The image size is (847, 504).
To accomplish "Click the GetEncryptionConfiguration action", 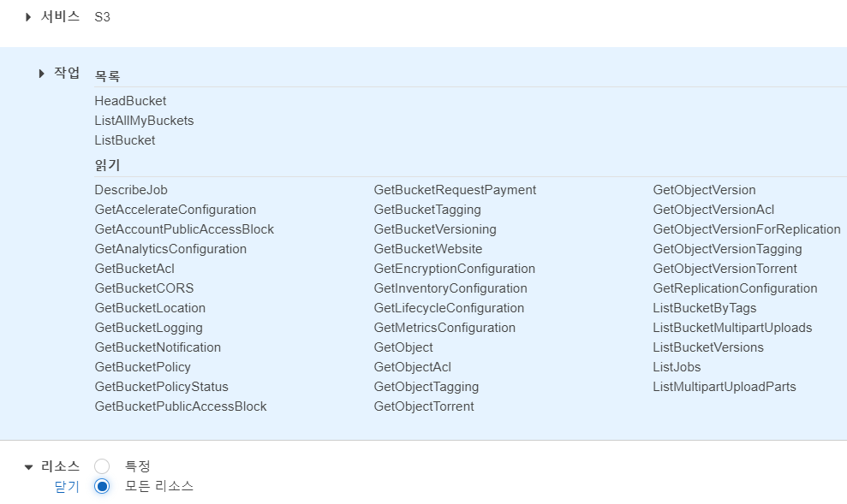I will click(x=454, y=269).
